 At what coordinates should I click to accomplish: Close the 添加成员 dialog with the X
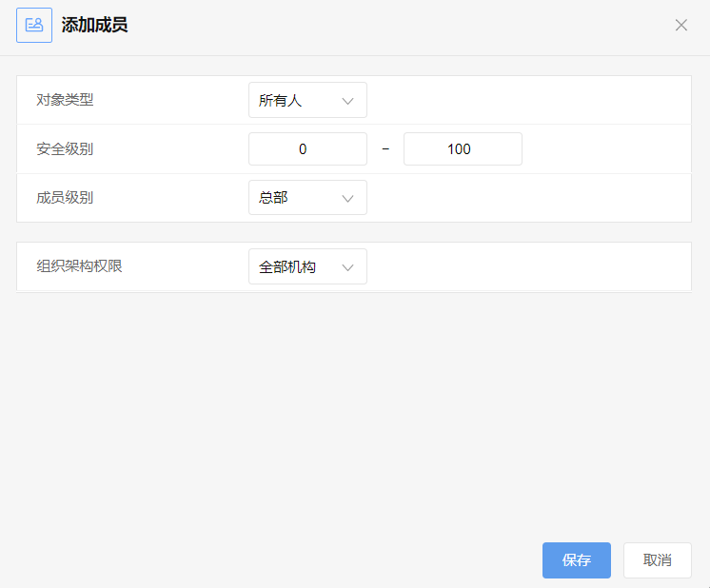[x=681, y=25]
